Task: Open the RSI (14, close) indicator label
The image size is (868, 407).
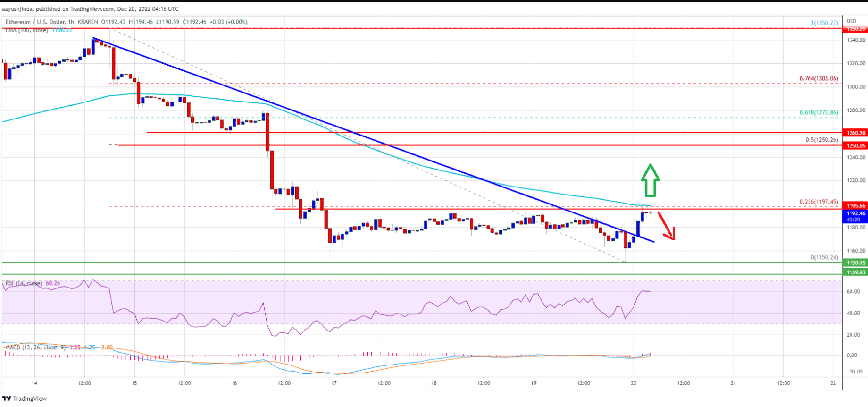Action: (24, 283)
